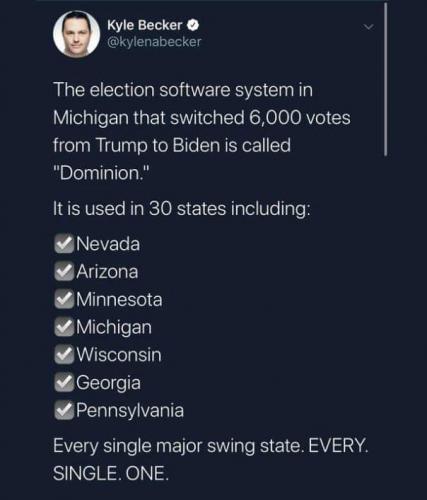Click the checkmark beside Minnesota

64,299
